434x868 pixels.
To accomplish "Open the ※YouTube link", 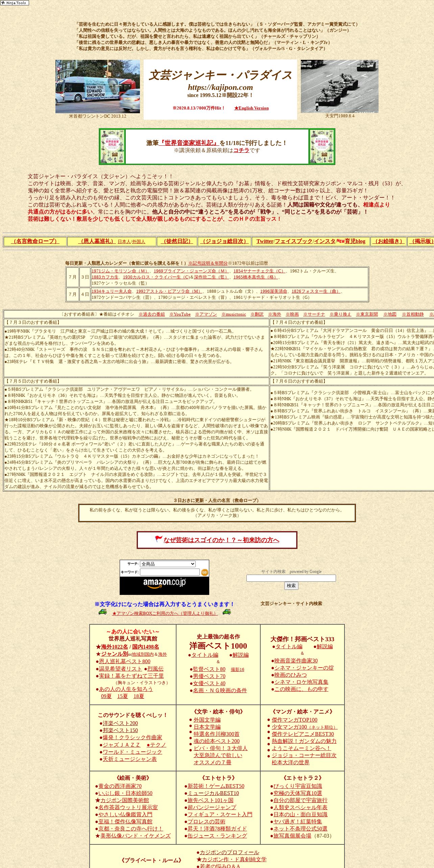I will [180, 314].
